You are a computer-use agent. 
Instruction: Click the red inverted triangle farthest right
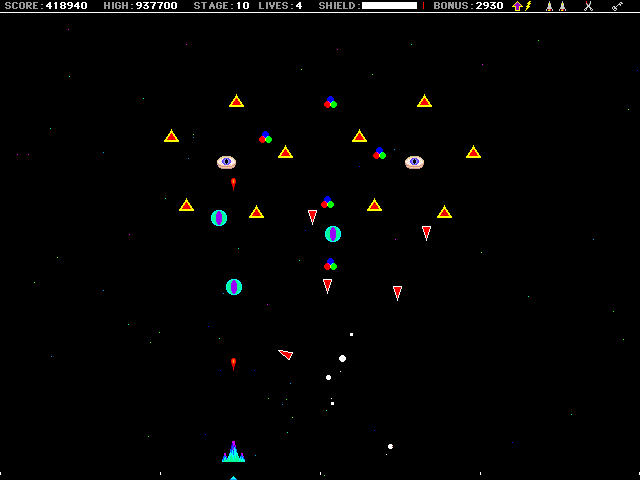(x=427, y=233)
